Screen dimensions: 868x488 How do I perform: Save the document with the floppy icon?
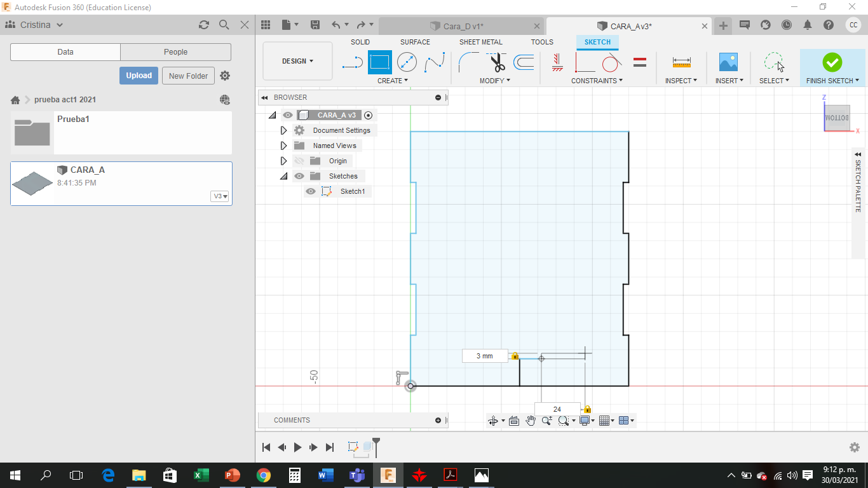tap(315, 25)
